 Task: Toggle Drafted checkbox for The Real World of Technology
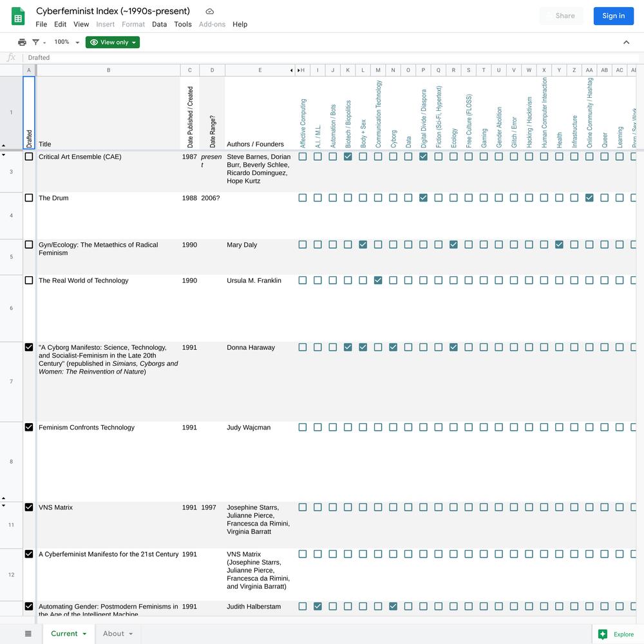(29, 280)
